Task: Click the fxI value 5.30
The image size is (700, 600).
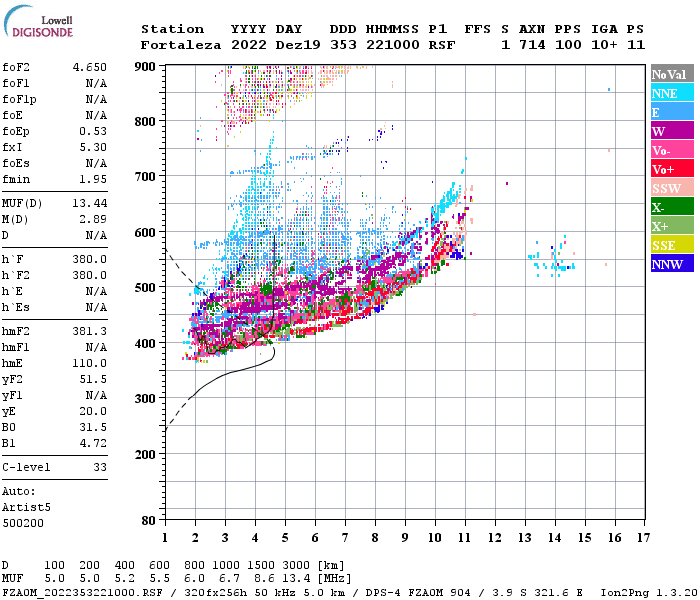Action: coord(93,147)
